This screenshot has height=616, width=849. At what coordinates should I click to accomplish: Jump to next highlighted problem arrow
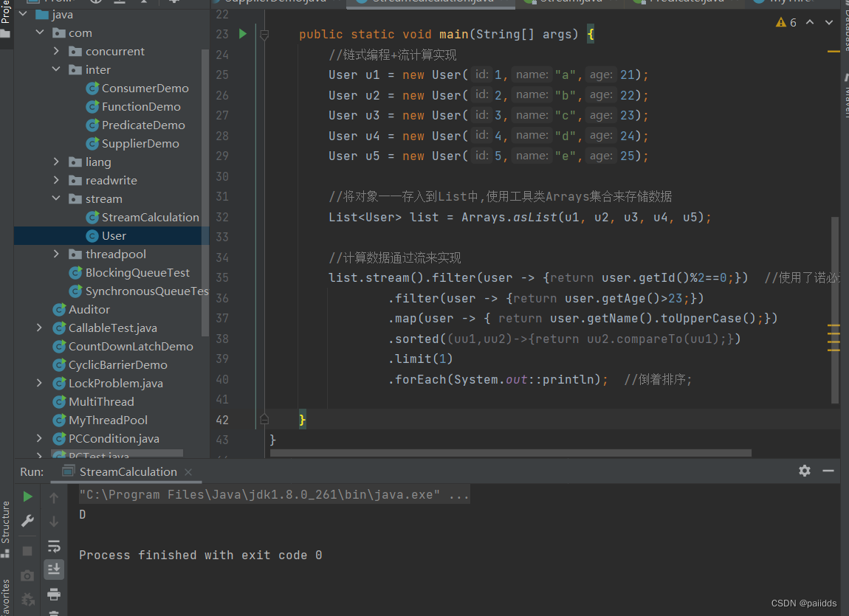click(x=828, y=23)
